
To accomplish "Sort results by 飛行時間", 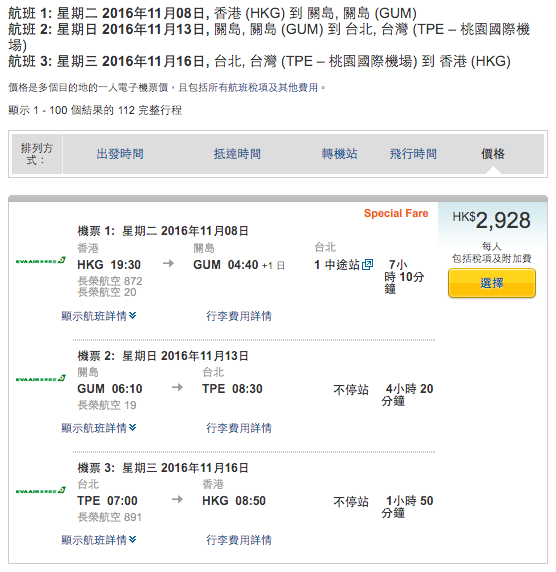I will click(413, 154).
